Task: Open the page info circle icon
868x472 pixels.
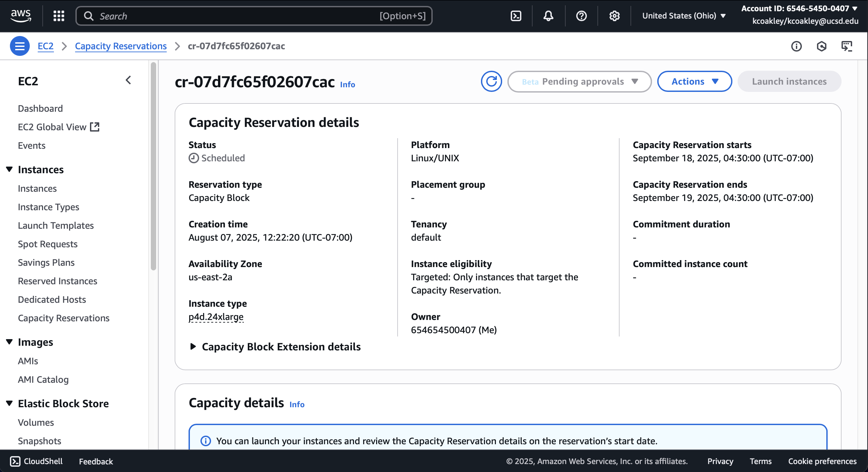Action: coord(796,46)
